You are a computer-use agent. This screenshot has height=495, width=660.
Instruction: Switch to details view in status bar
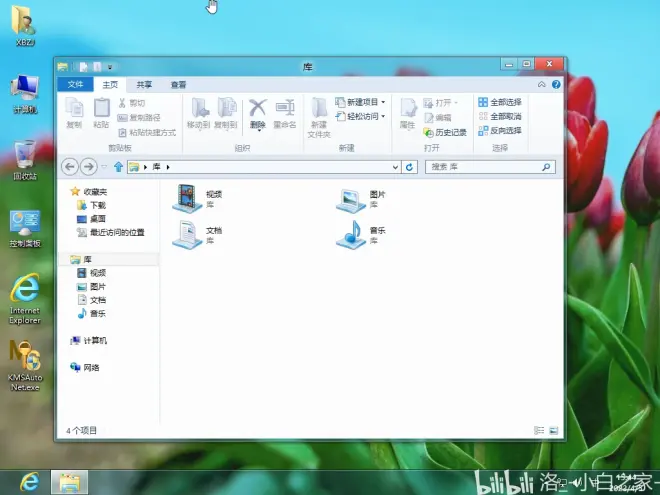[540, 430]
